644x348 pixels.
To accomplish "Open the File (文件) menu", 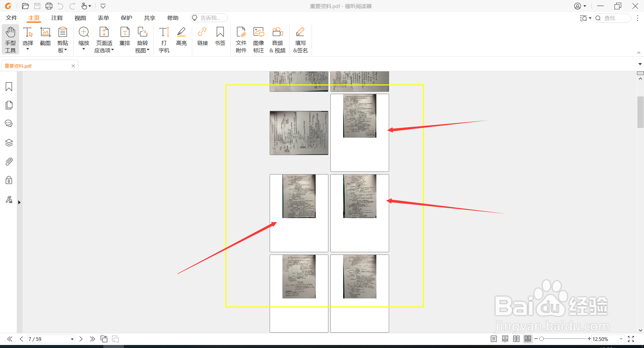I will pos(11,18).
